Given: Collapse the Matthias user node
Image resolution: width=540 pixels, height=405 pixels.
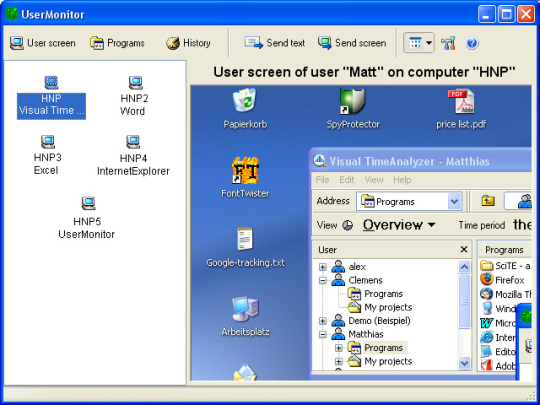Looking at the screenshot, I should (322, 334).
